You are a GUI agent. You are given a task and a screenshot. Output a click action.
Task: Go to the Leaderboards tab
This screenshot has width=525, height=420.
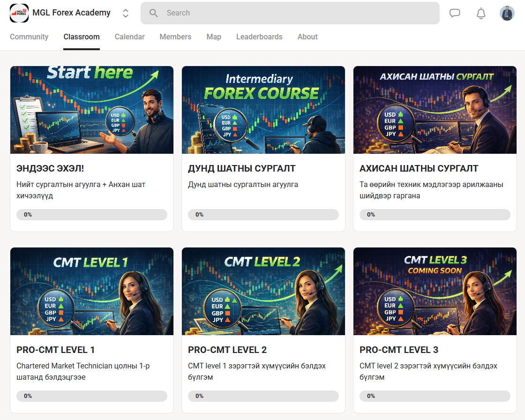pos(259,37)
